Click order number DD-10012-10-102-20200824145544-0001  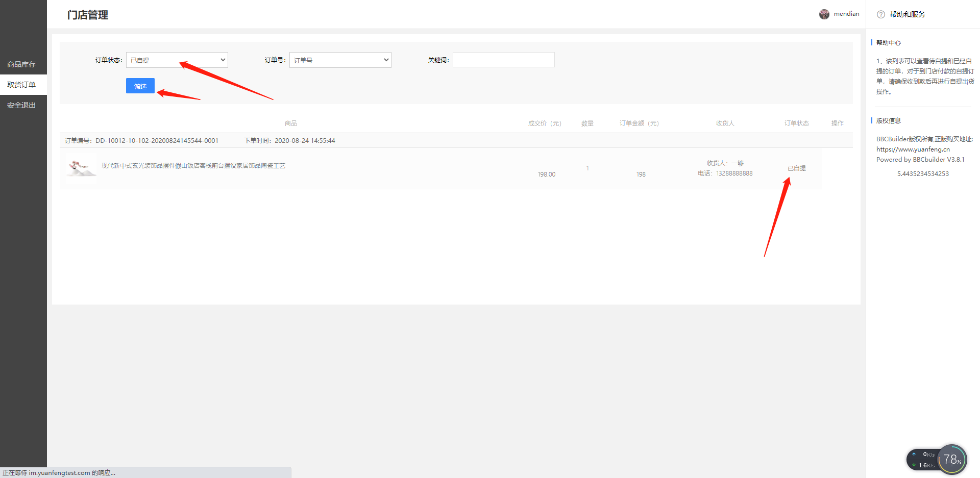[157, 141]
